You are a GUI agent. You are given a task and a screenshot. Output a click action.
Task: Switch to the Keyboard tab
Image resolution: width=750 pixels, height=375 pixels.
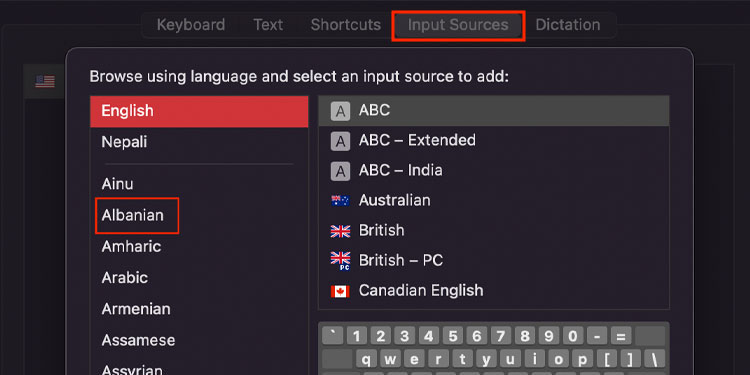(191, 25)
